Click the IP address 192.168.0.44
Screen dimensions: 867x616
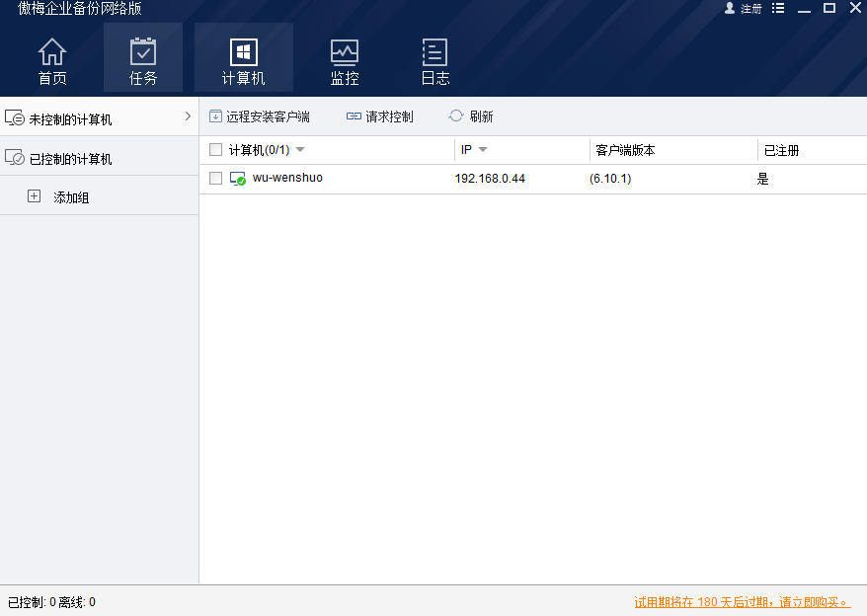(x=490, y=179)
